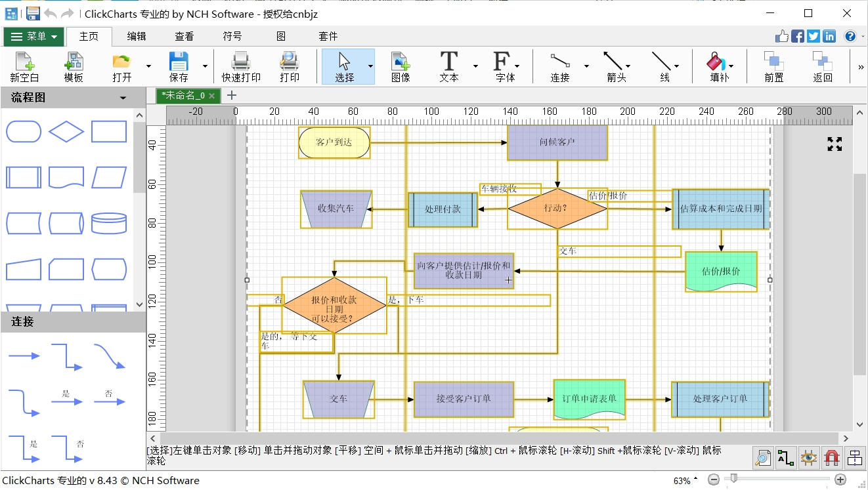Click the zoom slider handle
The image size is (868, 490).
[x=733, y=480]
